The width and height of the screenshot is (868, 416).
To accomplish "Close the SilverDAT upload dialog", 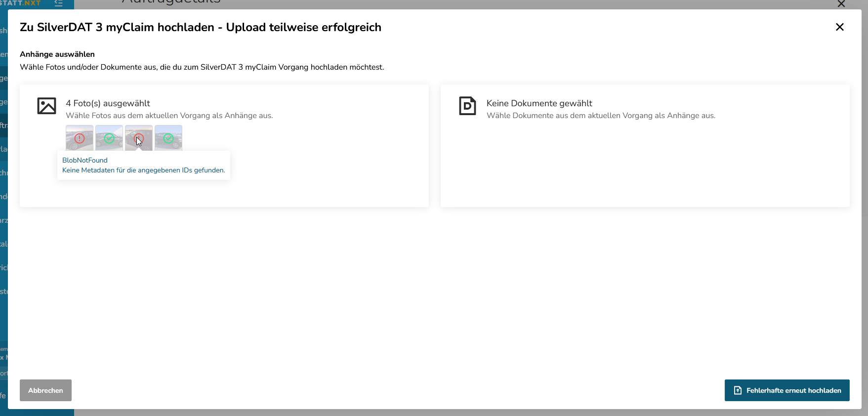I will click(839, 27).
